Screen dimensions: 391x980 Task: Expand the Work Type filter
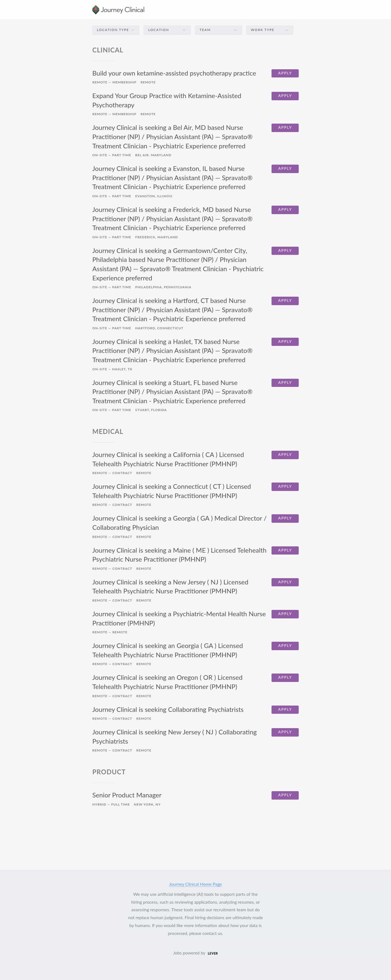(x=269, y=30)
